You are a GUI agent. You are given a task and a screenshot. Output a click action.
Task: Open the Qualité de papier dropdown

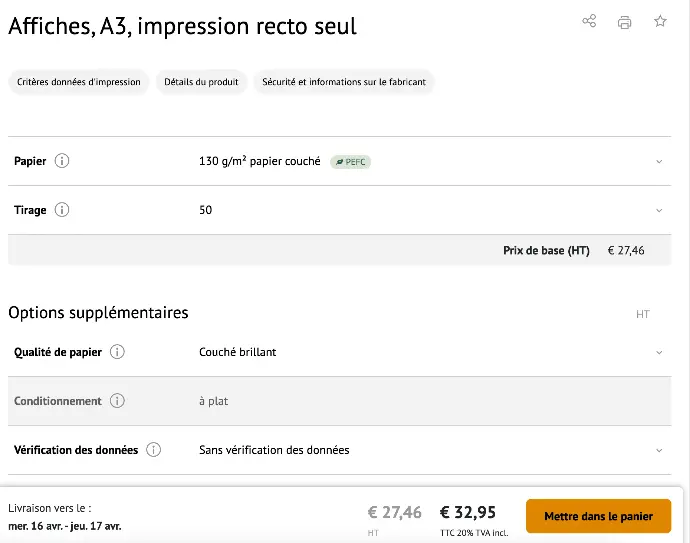point(659,352)
